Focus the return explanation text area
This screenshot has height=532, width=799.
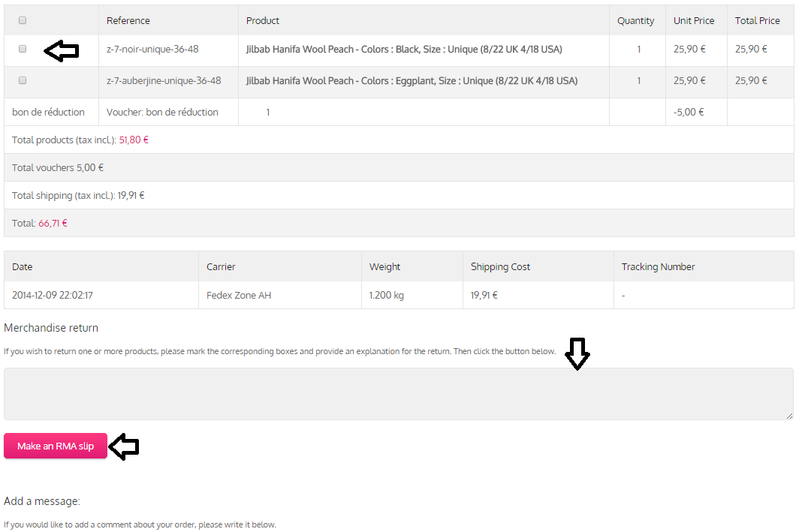click(398, 393)
